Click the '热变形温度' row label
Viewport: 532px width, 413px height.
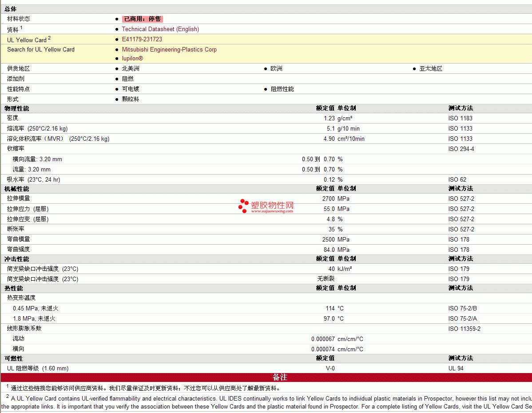coord(21,298)
